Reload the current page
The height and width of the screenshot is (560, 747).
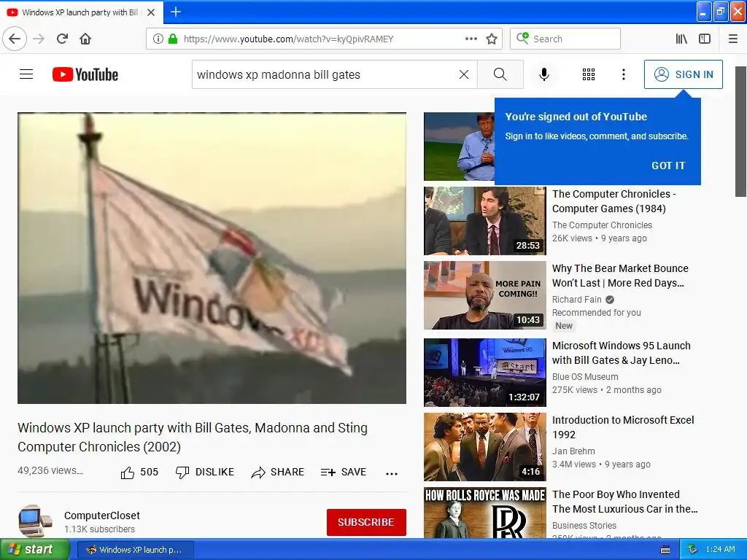62,39
